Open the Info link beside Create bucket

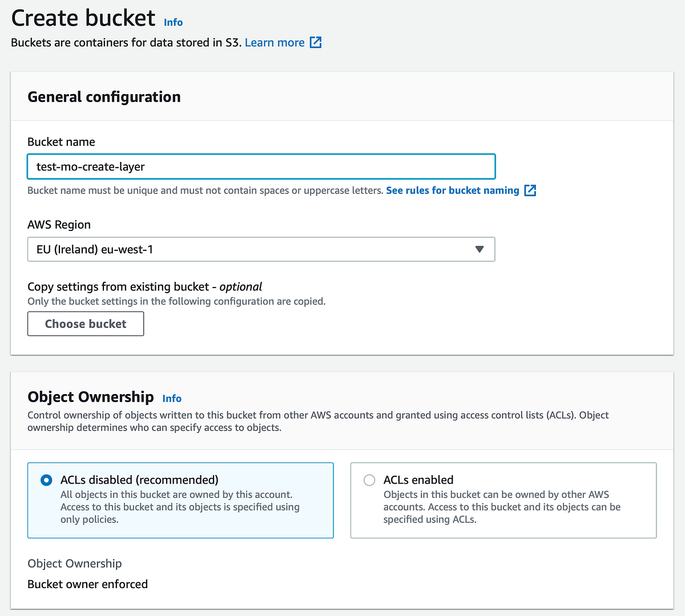point(173,22)
